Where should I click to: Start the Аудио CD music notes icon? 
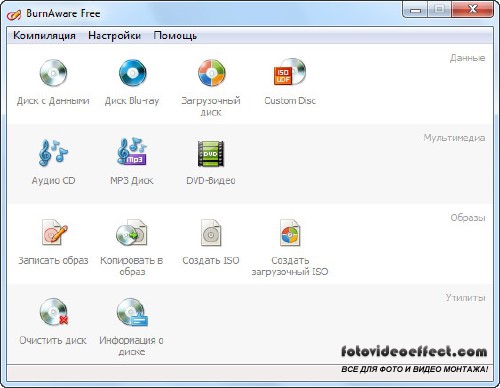point(53,153)
